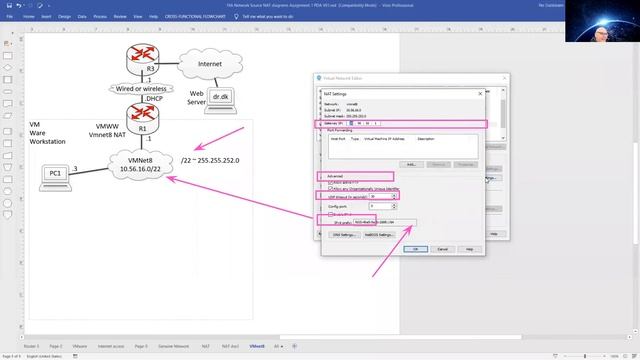The height and width of the screenshot is (360, 640).
Task: Open the Insert ribbon tab
Action: point(46,17)
